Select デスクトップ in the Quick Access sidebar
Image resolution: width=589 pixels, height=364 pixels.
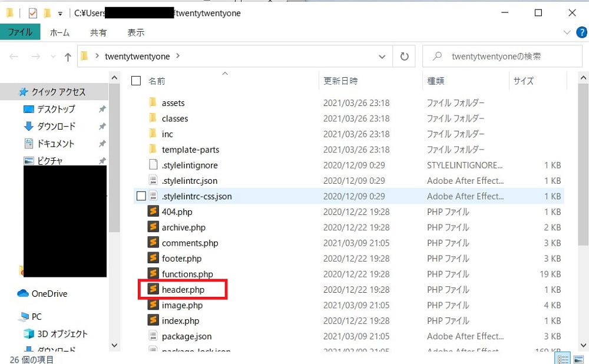[53, 109]
